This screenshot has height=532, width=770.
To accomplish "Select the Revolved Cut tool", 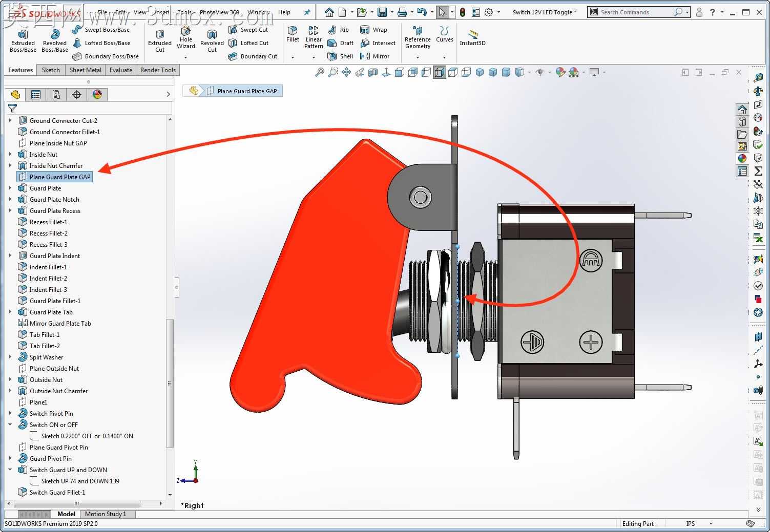I will 212,40.
